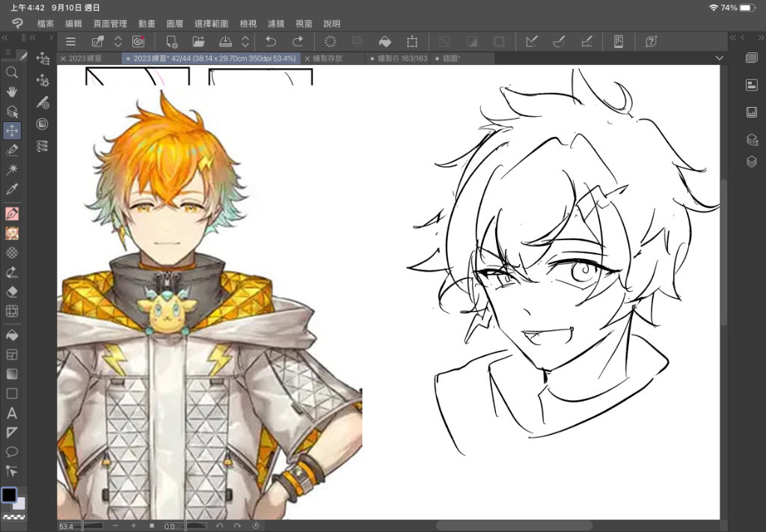Select the Blend smudge tool
The width and height of the screenshot is (766, 532).
12,272
